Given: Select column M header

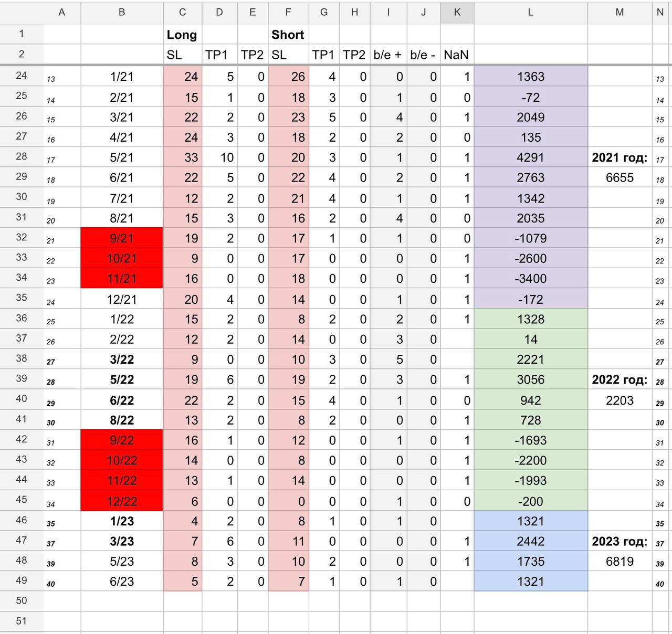Looking at the screenshot, I should coord(619,12).
